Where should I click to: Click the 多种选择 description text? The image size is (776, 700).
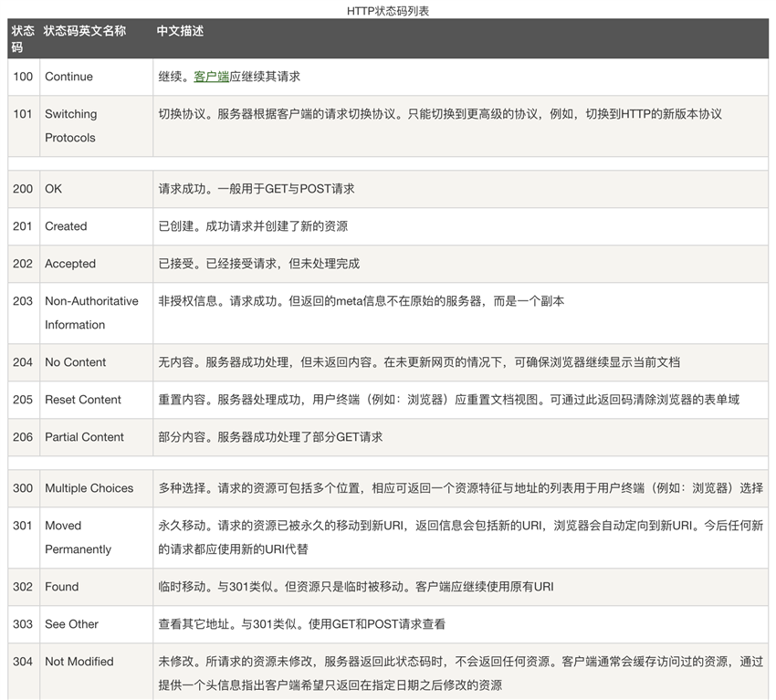point(461,488)
